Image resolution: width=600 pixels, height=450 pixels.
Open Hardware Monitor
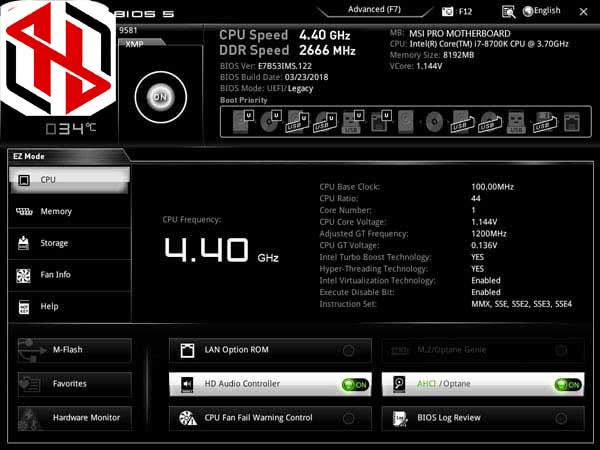click(x=75, y=418)
